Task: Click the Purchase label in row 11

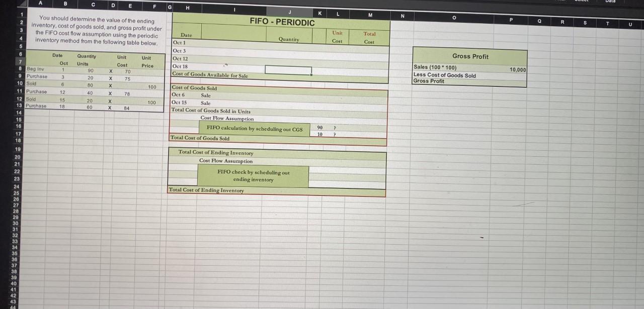Action: tap(36, 91)
